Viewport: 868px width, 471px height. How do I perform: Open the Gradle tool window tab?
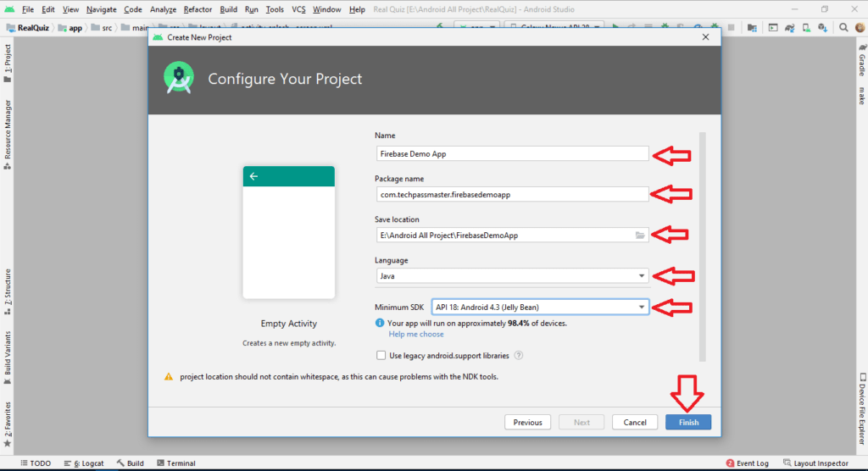(x=862, y=59)
